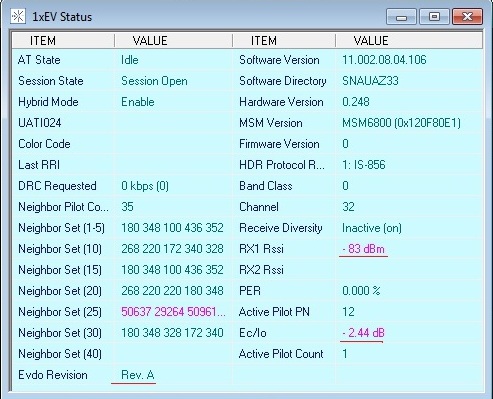The width and height of the screenshot is (493, 399).
Task: Select the Neighbor Pilot Co... label
Action: pyautogui.click(x=63, y=207)
